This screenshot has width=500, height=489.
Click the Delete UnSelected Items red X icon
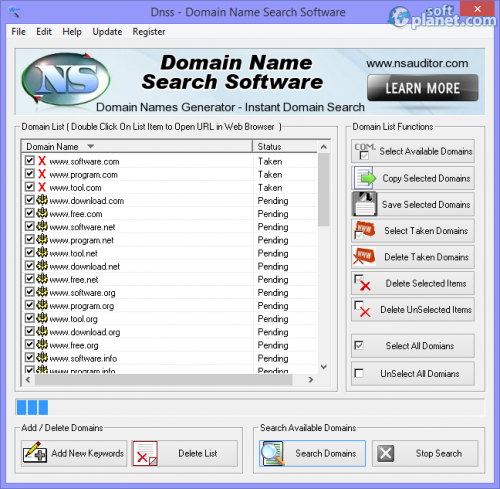(x=363, y=309)
